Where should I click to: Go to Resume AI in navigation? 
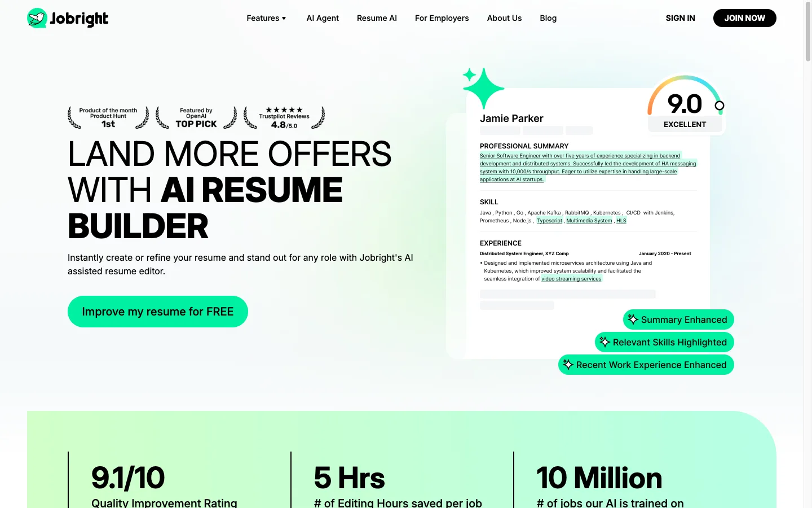377,18
